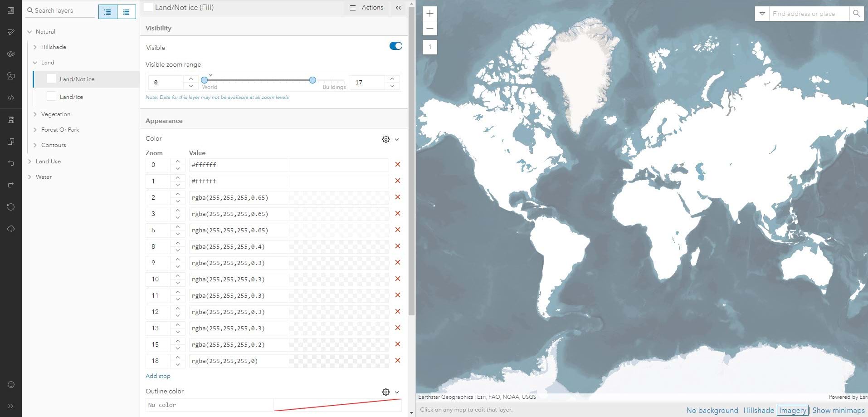Click the Show minimaps link
The width and height of the screenshot is (868, 417).
(x=838, y=410)
